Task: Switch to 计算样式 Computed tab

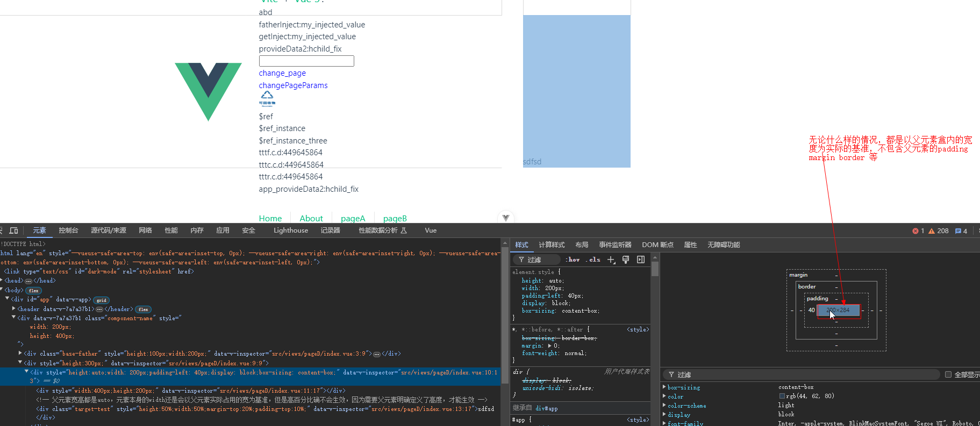Action: tap(552, 245)
